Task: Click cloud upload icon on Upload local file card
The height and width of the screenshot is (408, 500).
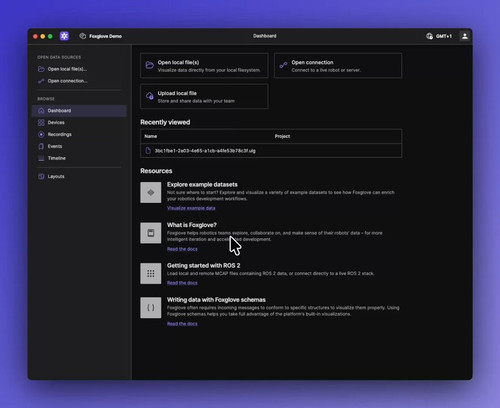Action: pos(150,96)
